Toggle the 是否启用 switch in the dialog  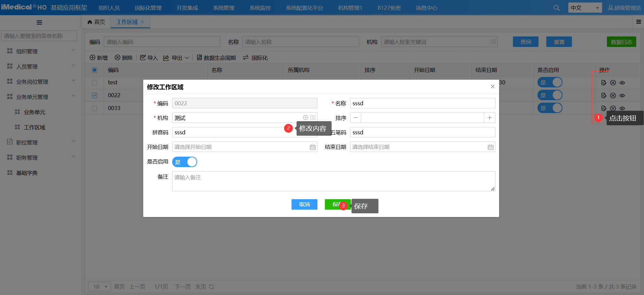click(x=185, y=162)
